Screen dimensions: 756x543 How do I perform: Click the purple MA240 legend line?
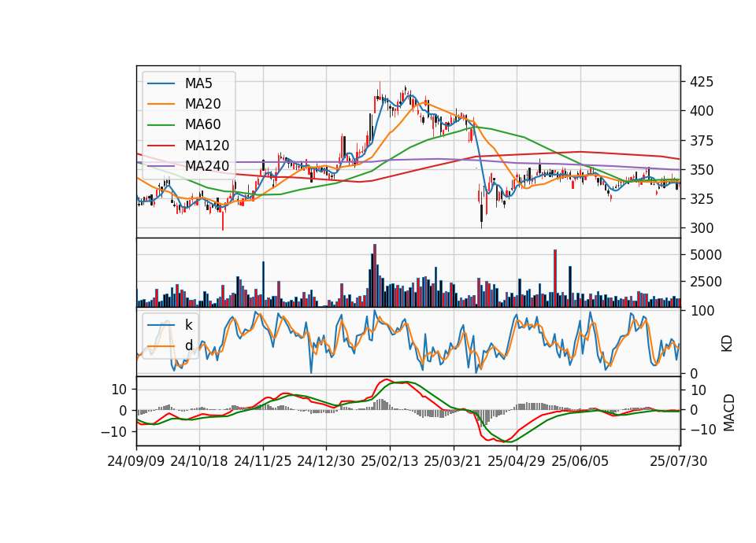tap(161, 166)
